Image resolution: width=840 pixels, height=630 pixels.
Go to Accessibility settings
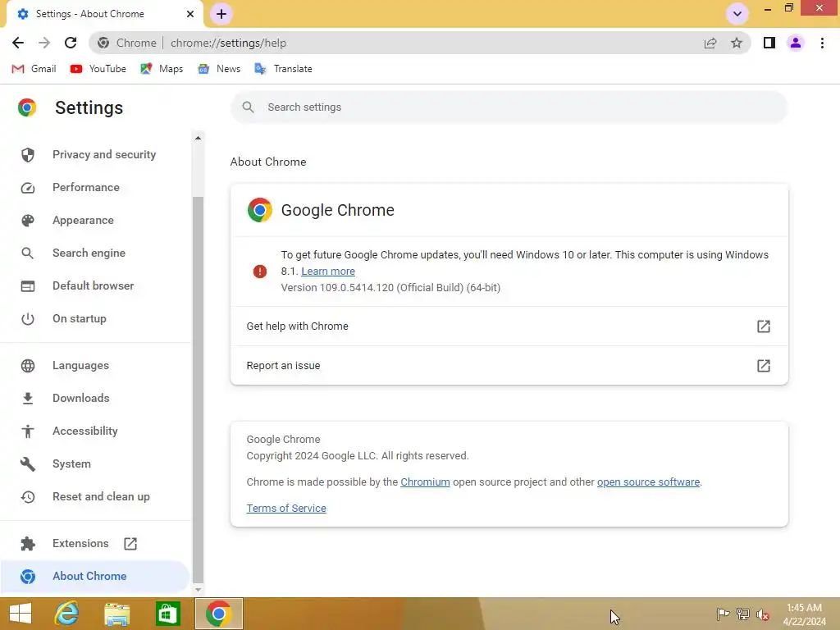click(95, 431)
